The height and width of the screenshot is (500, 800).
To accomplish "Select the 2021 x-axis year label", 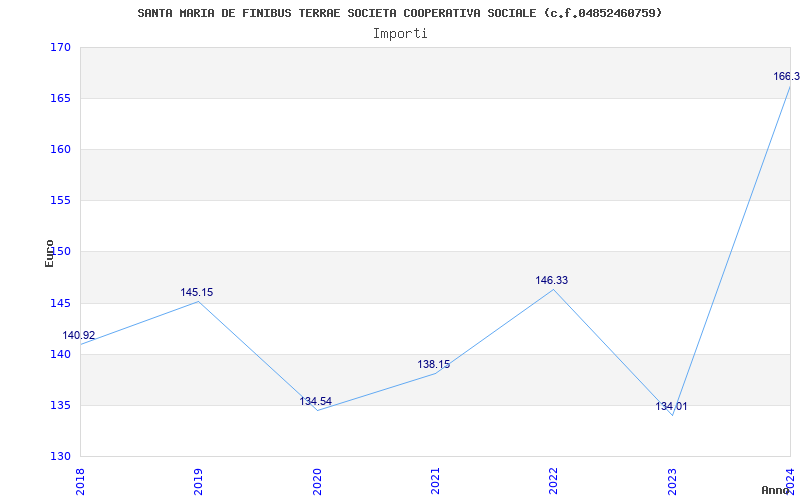I will (435, 480).
